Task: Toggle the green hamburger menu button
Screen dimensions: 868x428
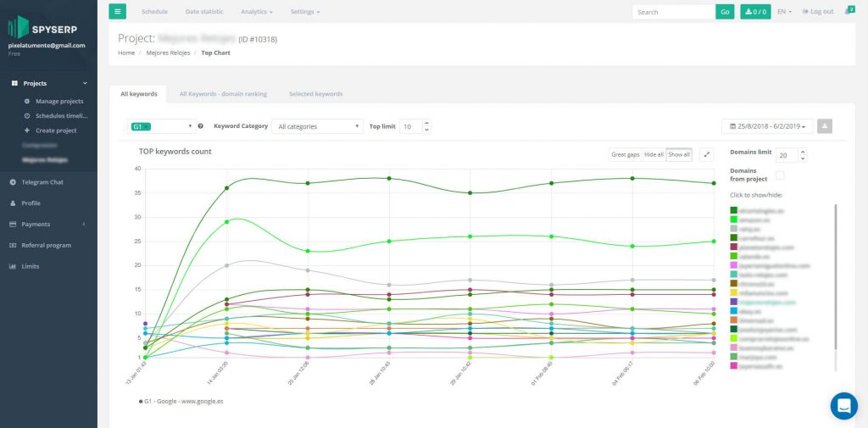Action: click(117, 11)
